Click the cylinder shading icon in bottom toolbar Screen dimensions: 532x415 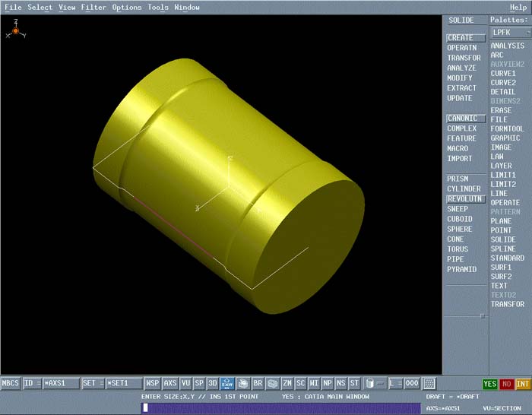click(x=369, y=384)
